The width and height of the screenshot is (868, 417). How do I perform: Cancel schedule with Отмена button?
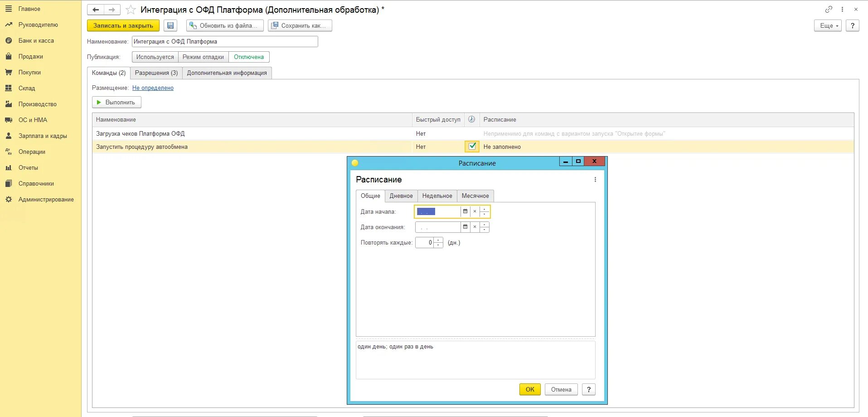pos(561,389)
